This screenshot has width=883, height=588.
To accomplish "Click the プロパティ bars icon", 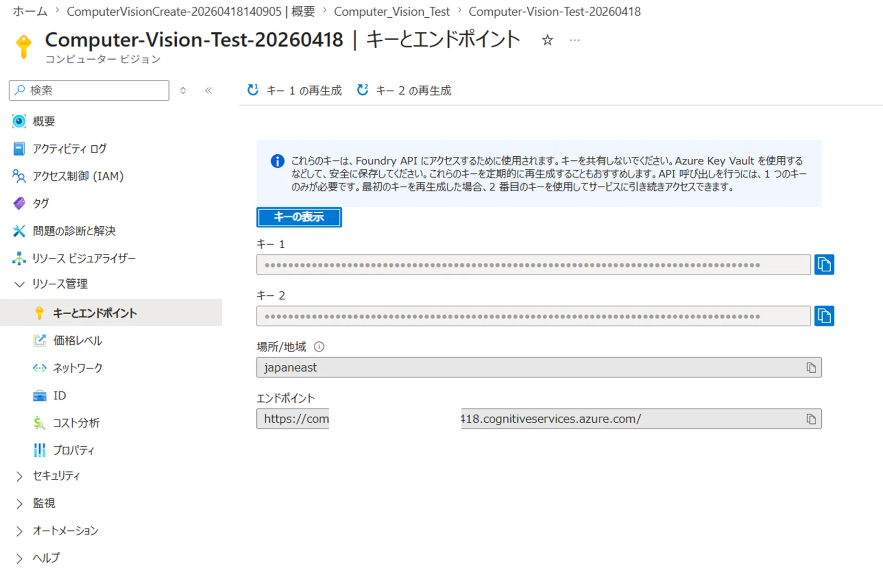I will 40,450.
